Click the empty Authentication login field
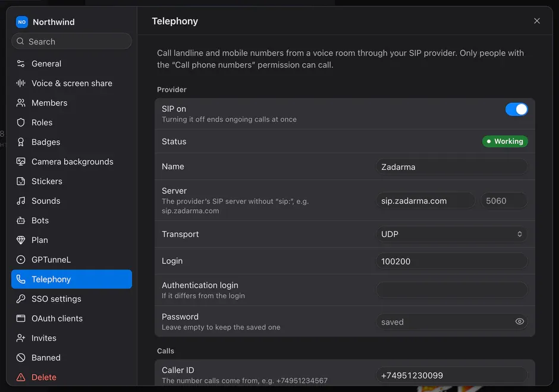The width and height of the screenshot is (559, 392). pyautogui.click(x=451, y=290)
